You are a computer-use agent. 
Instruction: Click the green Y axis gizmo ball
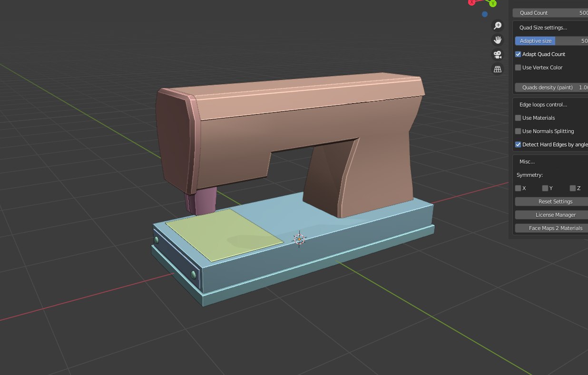[x=492, y=3]
